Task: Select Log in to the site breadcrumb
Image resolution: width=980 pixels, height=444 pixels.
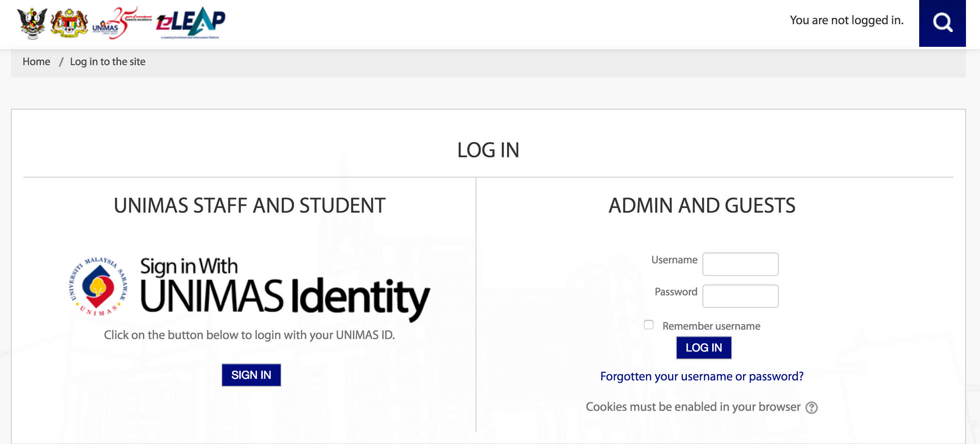Action: click(108, 62)
